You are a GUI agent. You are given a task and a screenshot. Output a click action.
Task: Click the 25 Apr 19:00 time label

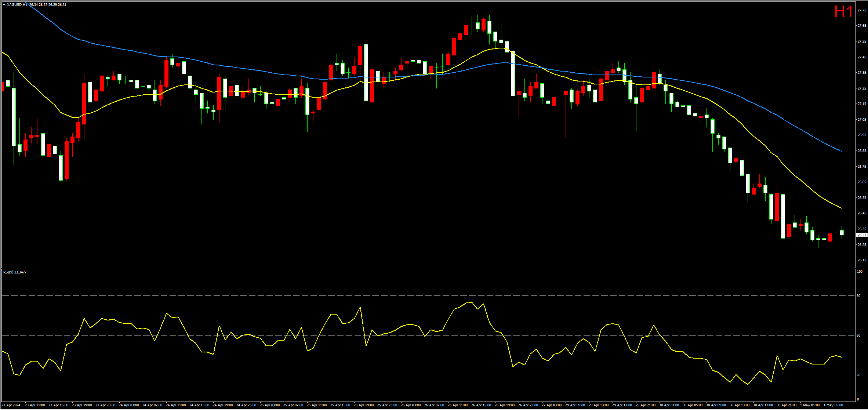point(364,405)
